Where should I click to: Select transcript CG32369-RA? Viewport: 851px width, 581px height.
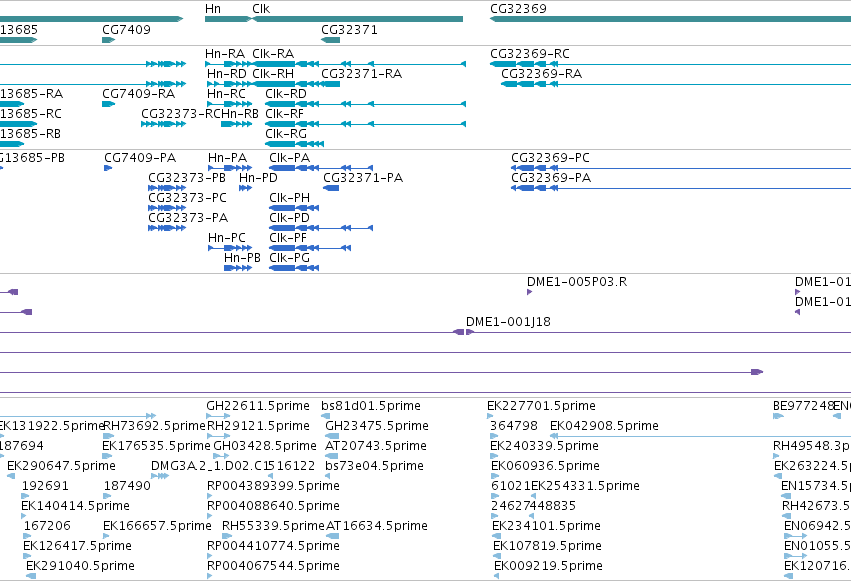[x=541, y=74]
